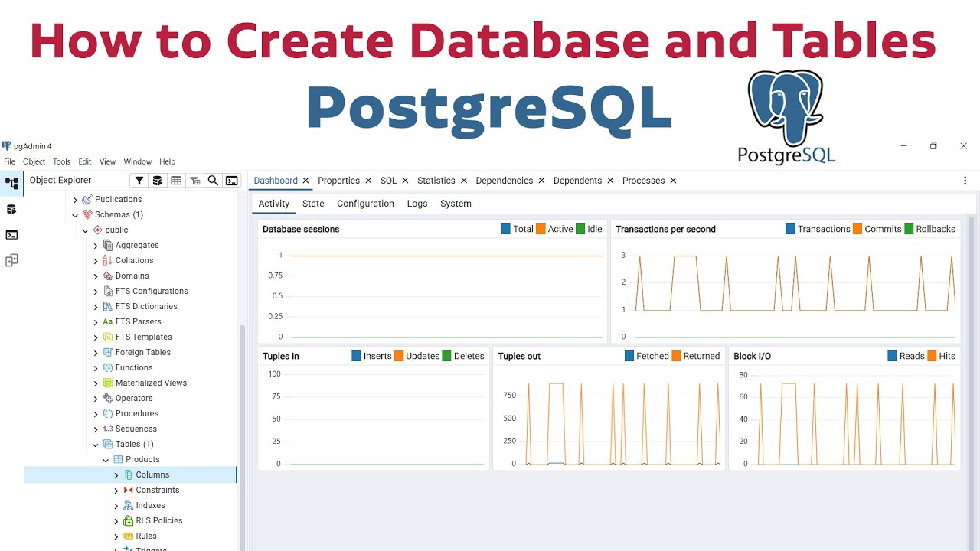Click the Operators node icon

pos(108,398)
